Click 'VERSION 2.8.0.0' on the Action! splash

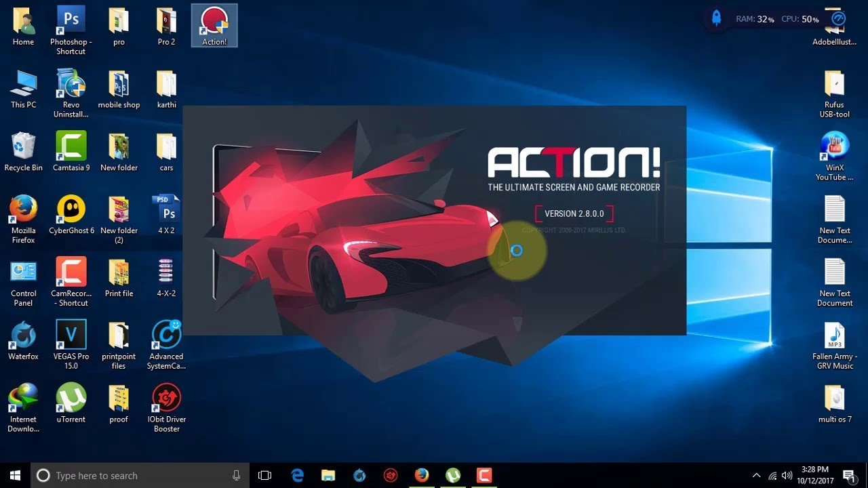[574, 213]
